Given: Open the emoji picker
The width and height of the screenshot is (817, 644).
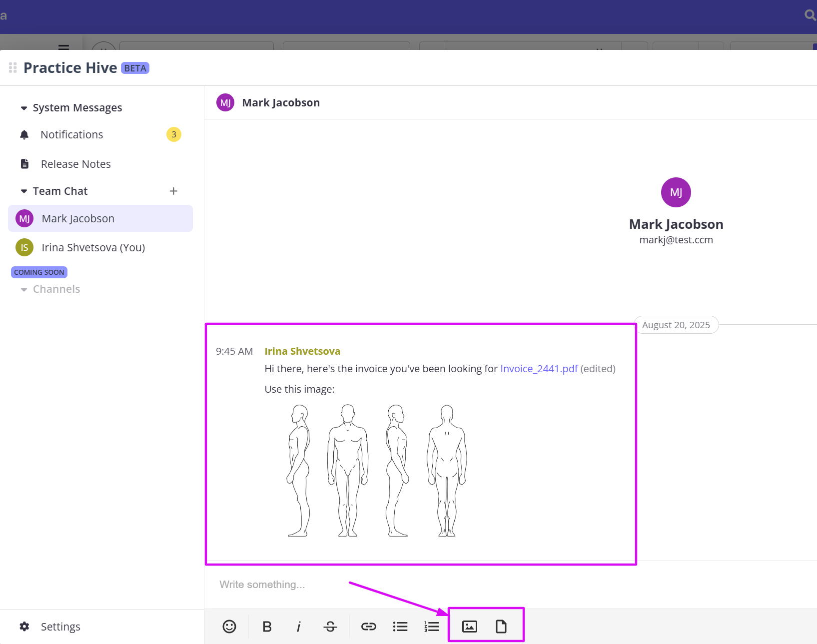Looking at the screenshot, I should coord(229,626).
